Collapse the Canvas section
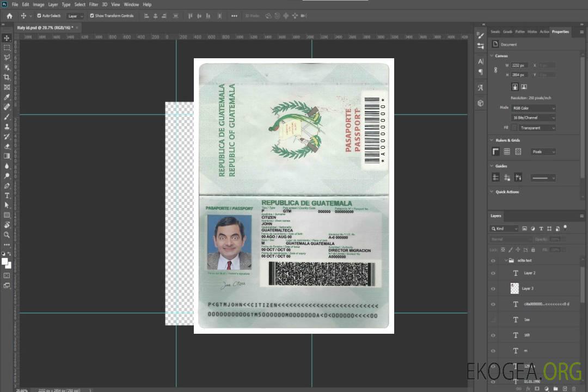Image resolution: width=588 pixels, height=392 pixels. click(492, 56)
